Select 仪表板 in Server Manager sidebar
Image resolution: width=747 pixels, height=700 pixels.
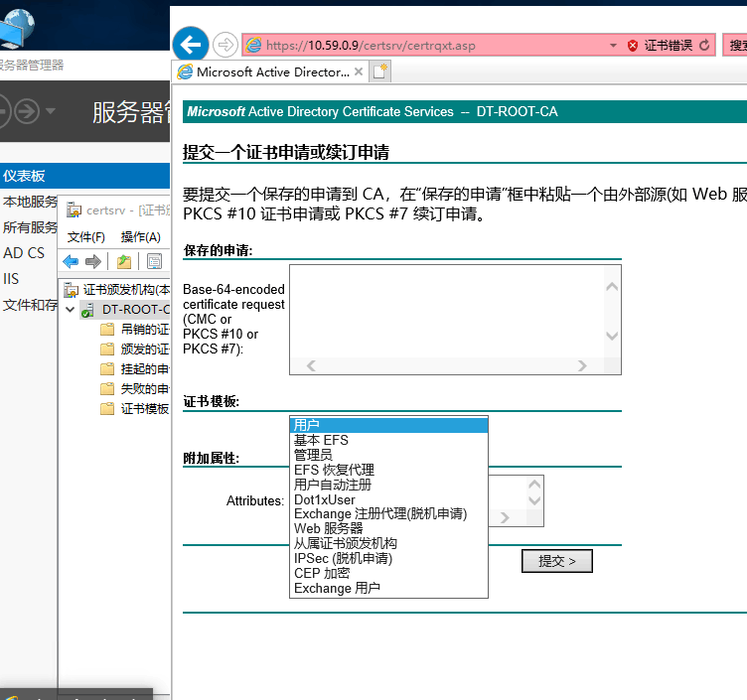click(x=84, y=176)
